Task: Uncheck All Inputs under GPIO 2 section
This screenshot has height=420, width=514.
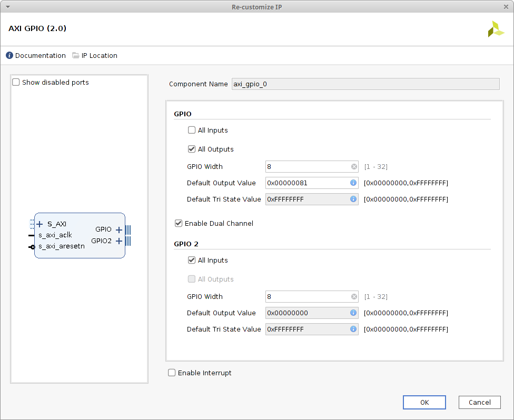Action: click(x=192, y=261)
